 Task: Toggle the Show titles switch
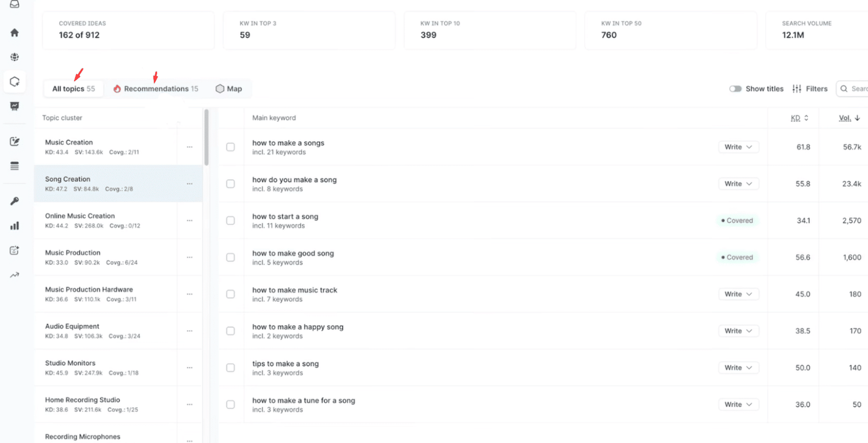pyautogui.click(x=735, y=89)
